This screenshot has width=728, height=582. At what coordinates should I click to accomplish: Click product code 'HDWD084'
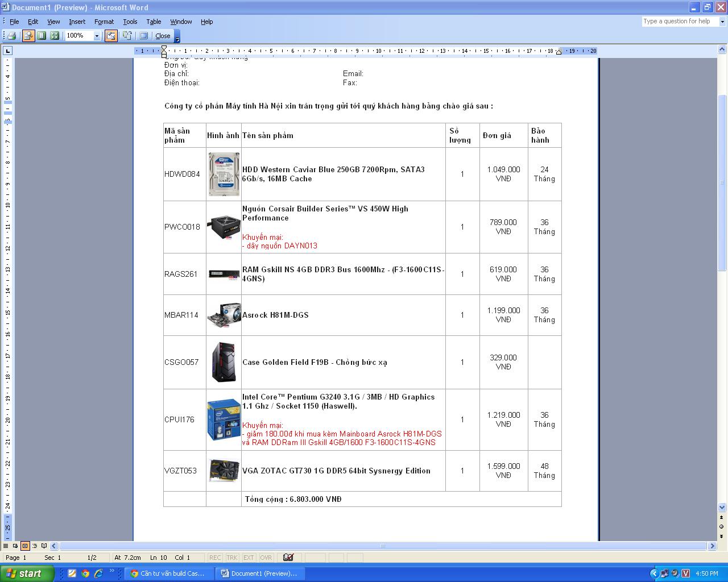tap(182, 174)
